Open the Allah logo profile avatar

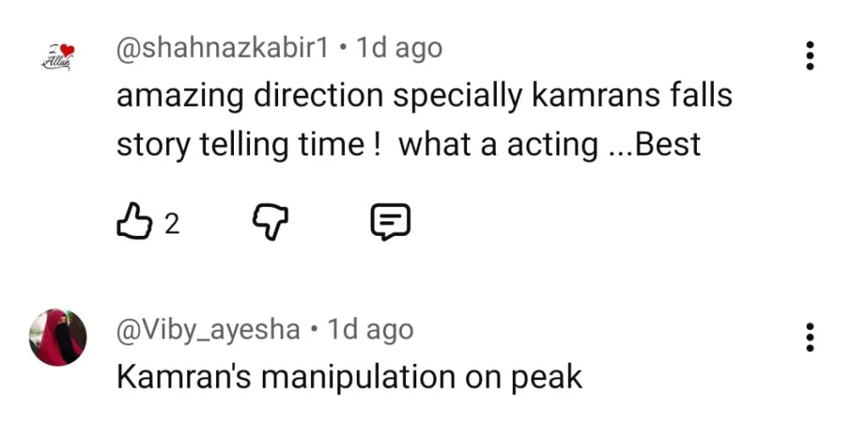(x=58, y=58)
